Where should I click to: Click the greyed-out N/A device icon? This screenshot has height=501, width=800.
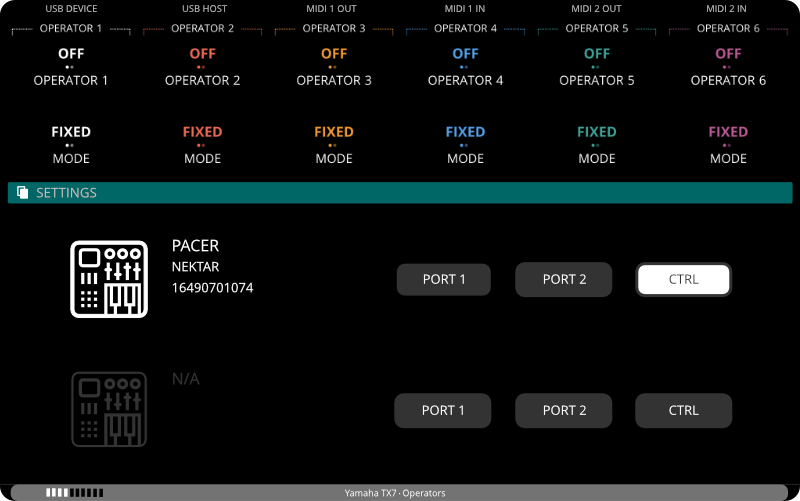coord(109,409)
